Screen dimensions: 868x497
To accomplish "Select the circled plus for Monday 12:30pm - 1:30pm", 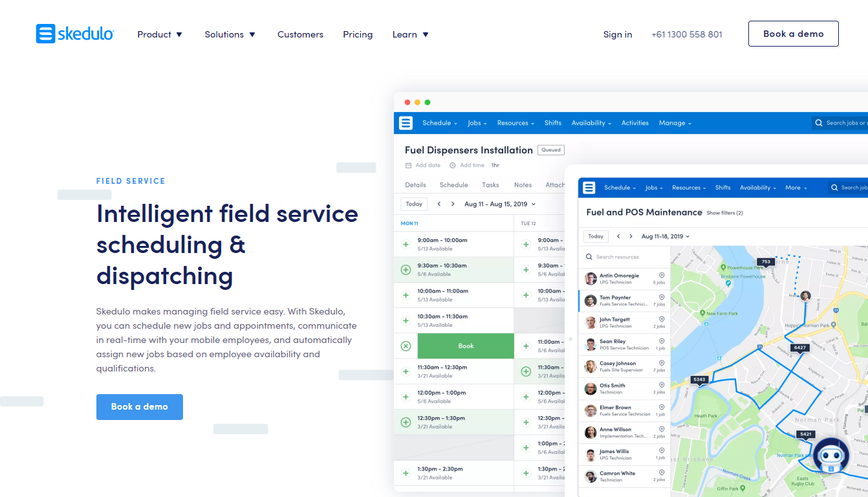I will click(406, 423).
